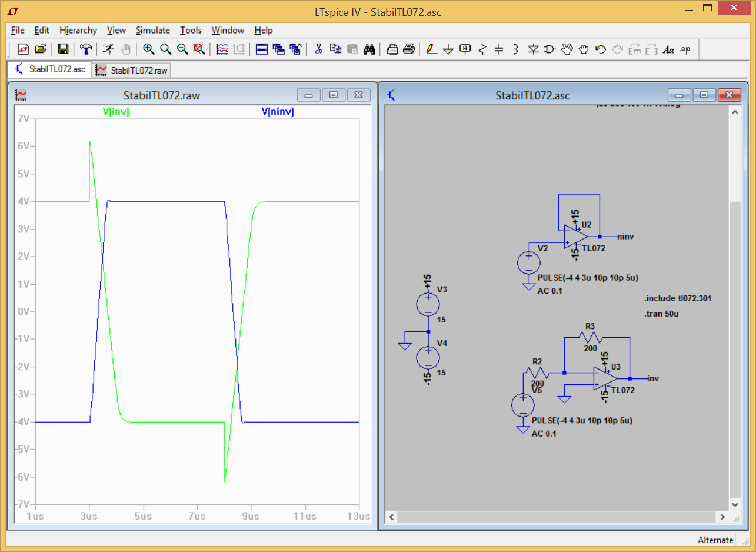Image resolution: width=756 pixels, height=552 pixels.
Task: Click schematic horizontal scrollbar right arrow
Action: 723,517
